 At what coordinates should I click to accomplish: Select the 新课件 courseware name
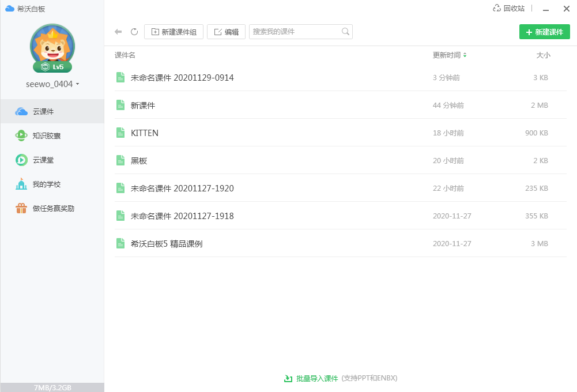tap(143, 105)
